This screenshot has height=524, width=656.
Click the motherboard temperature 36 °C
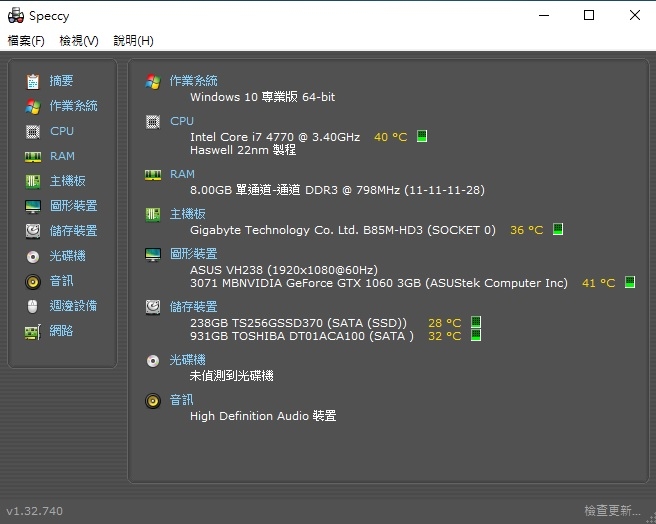pos(526,230)
